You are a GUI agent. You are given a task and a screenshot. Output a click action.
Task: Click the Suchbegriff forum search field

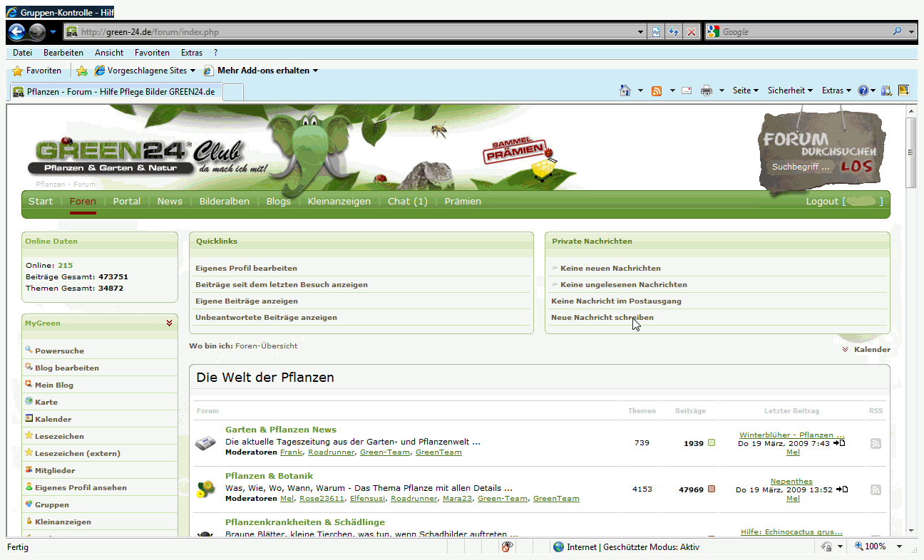click(801, 167)
